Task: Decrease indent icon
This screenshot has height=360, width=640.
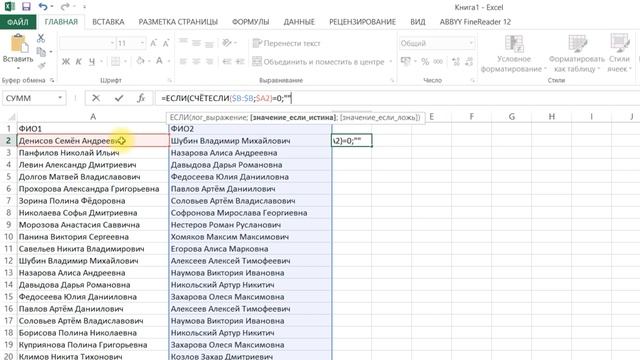Action: pyautogui.click(x=227, y=62)
